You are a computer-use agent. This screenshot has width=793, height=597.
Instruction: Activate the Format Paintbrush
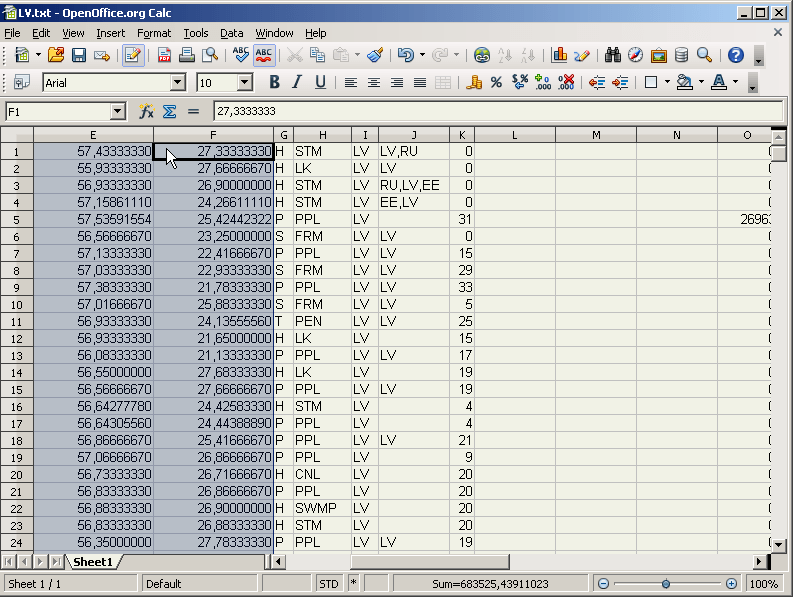(375, 55)
